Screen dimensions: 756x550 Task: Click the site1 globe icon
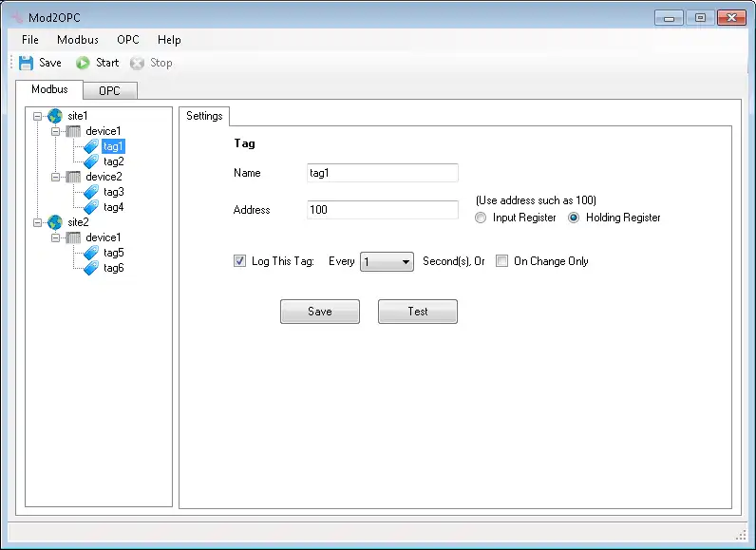(55, 116)
